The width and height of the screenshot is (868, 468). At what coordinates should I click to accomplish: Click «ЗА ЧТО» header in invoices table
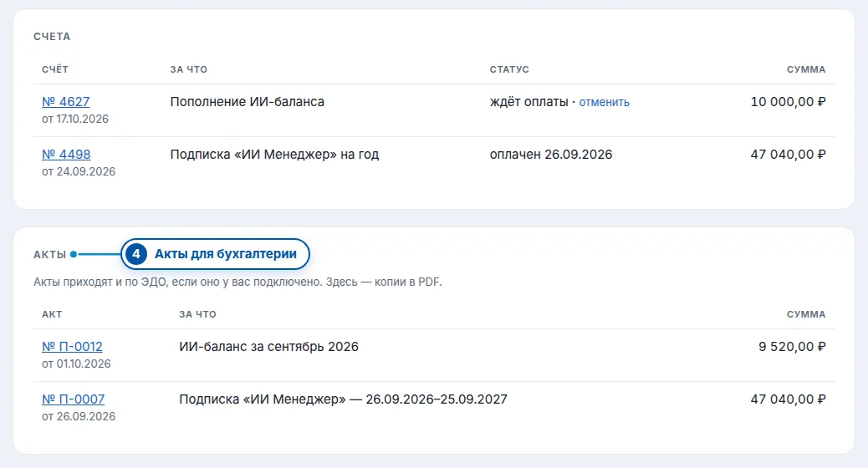(x=188, y=69)
